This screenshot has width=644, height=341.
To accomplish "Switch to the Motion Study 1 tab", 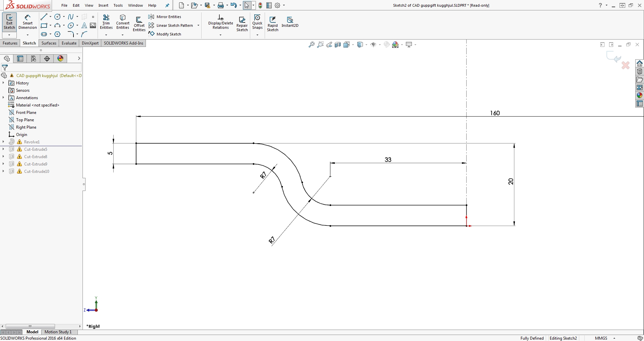I will [x=58, y=332].
